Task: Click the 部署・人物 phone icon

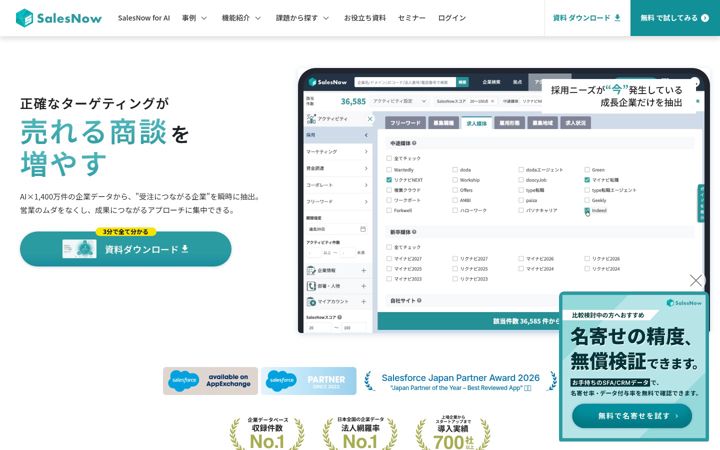Action: 311,286
